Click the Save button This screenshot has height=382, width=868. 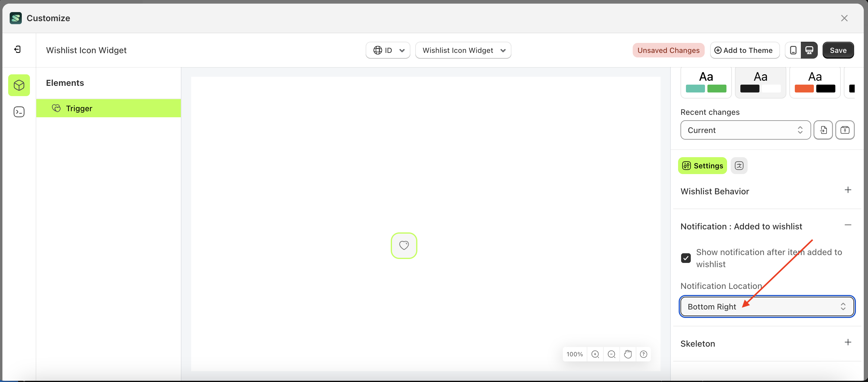click(x=838, y=50)
